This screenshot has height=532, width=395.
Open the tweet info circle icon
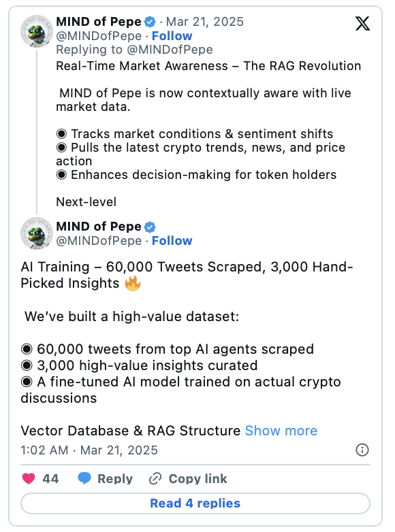pos(362,450)
